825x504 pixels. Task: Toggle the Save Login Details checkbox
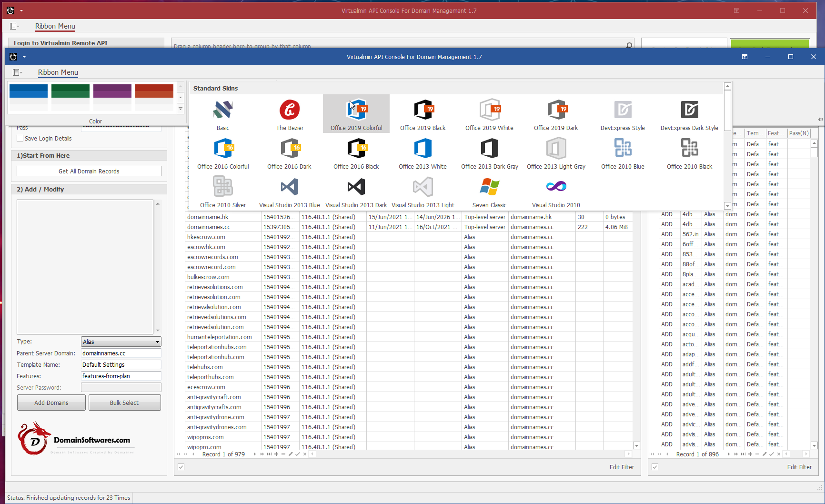[20, 138]
